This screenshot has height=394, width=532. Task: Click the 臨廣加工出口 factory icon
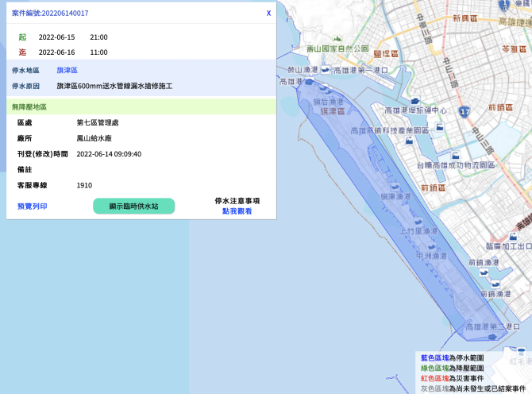(x=513, y=236)
